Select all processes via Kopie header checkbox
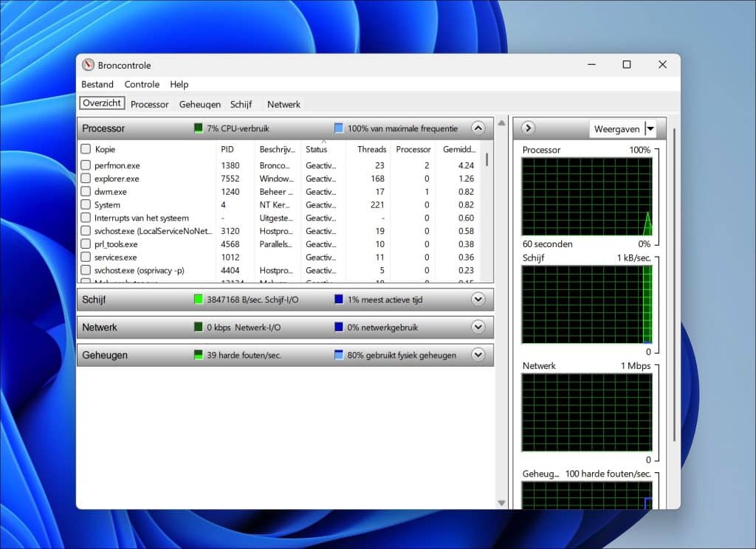Viewport: 756px width, 549px height. 86,149
